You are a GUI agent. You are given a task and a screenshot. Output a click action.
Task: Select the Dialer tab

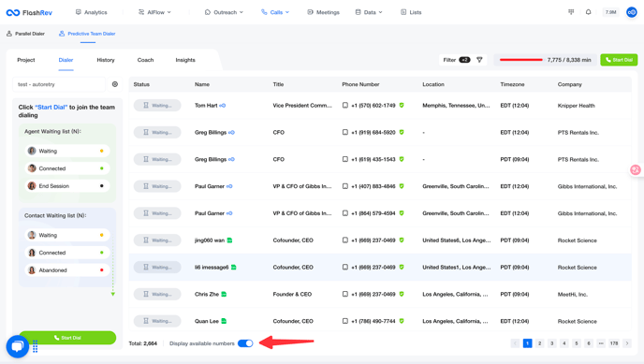[x=66, y=60]
